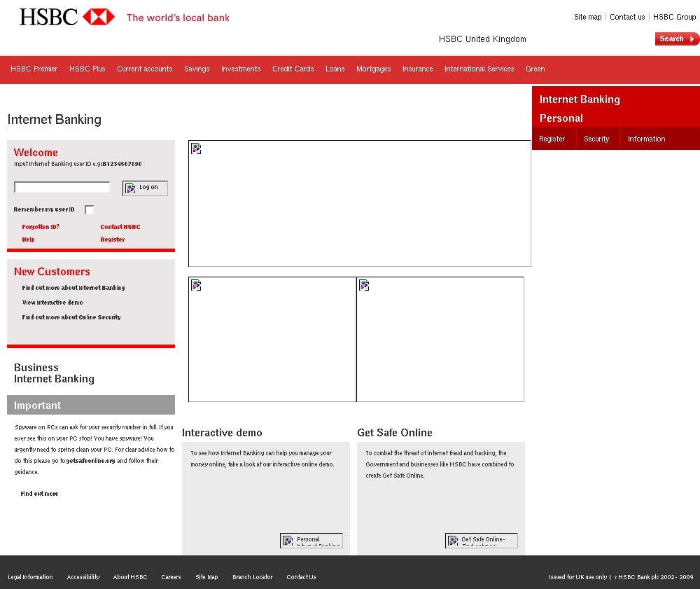Click the Forgotten ID? link
Screen dimensions: 700x589
[x=41, y=227]
